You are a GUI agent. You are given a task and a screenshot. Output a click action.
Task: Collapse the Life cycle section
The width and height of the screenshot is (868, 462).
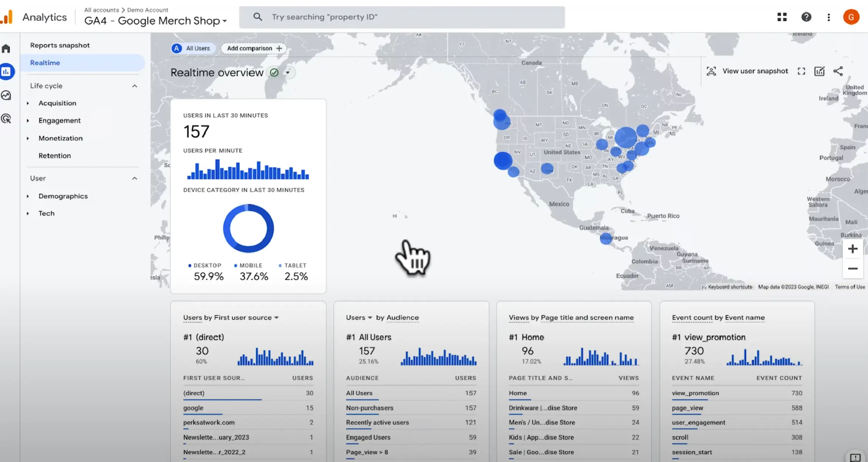tap(135, 86)
